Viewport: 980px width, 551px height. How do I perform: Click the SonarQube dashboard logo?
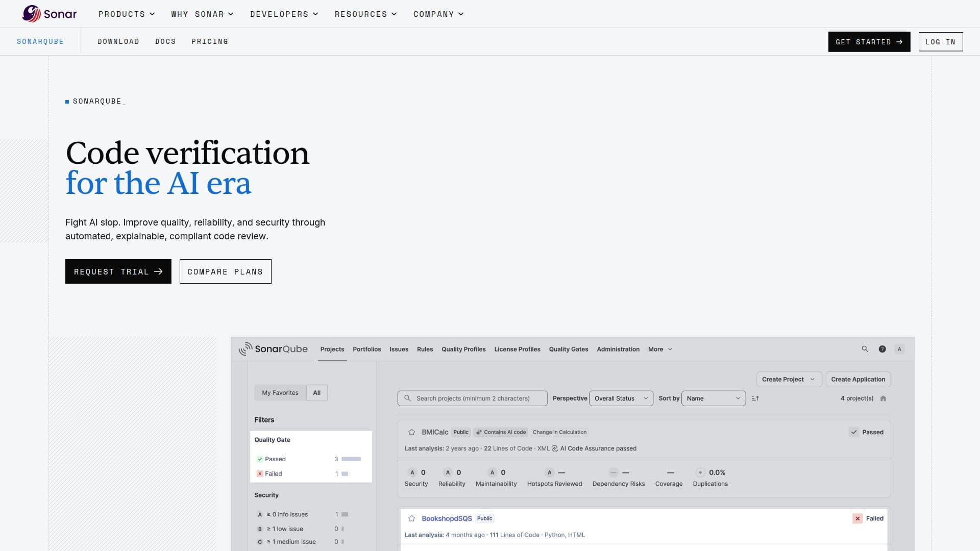coord(273,349)
